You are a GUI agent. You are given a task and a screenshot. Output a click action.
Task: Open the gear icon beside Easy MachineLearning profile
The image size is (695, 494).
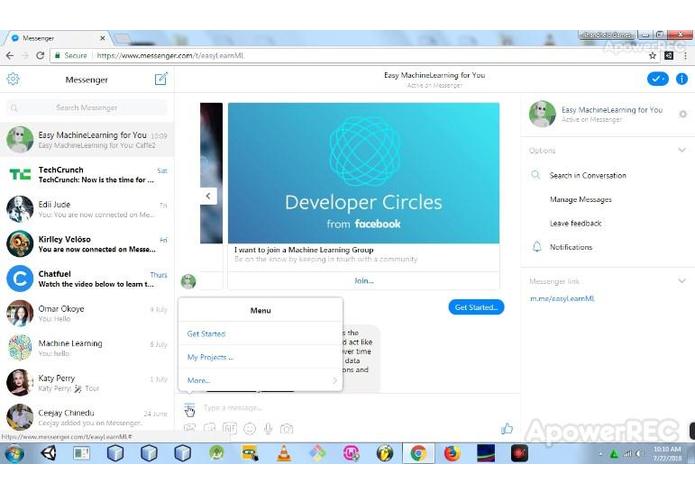pyautogui.click(x=683, y=114)
